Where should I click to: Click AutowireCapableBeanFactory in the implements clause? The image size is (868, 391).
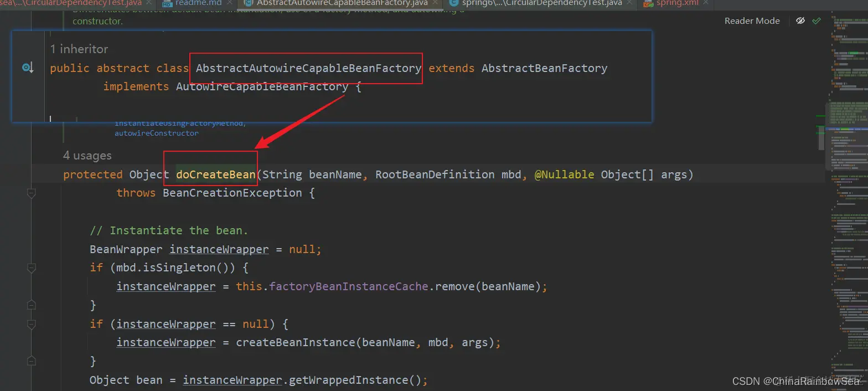click(x=262, y=86)
